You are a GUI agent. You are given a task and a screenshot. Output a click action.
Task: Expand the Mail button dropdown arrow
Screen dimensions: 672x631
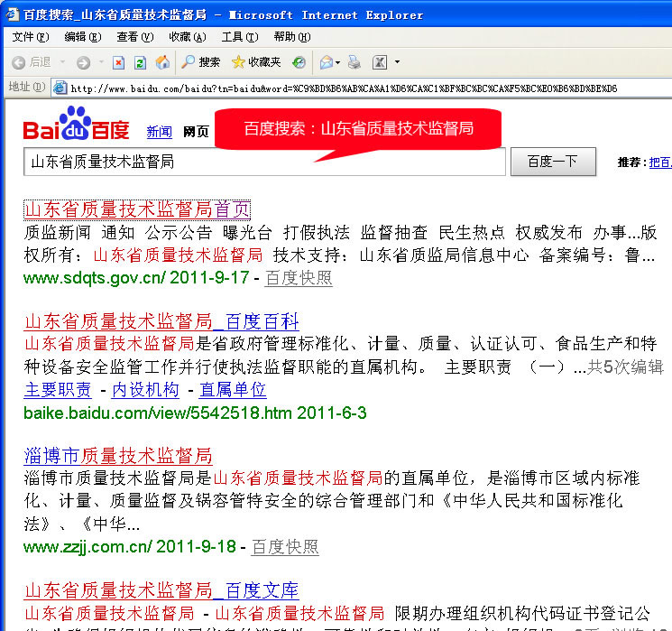pyautogui.click(x=338, y=62)
